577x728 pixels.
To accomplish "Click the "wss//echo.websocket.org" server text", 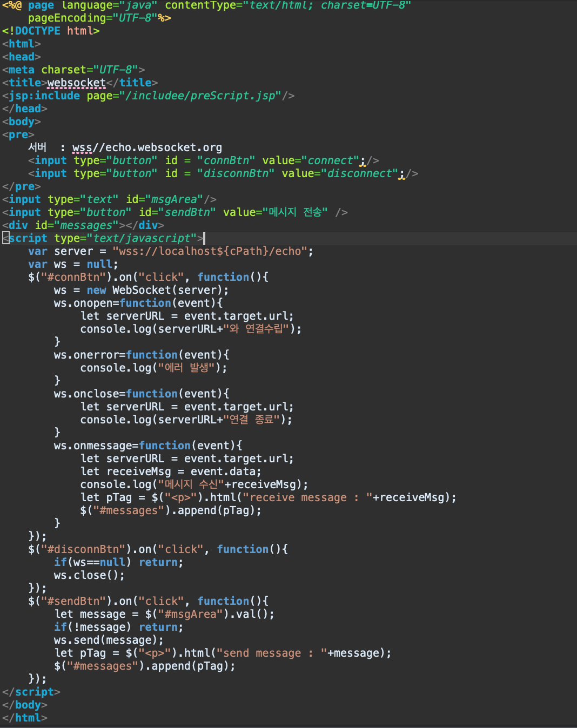I will pyautogui.click(x=147, y=147).
